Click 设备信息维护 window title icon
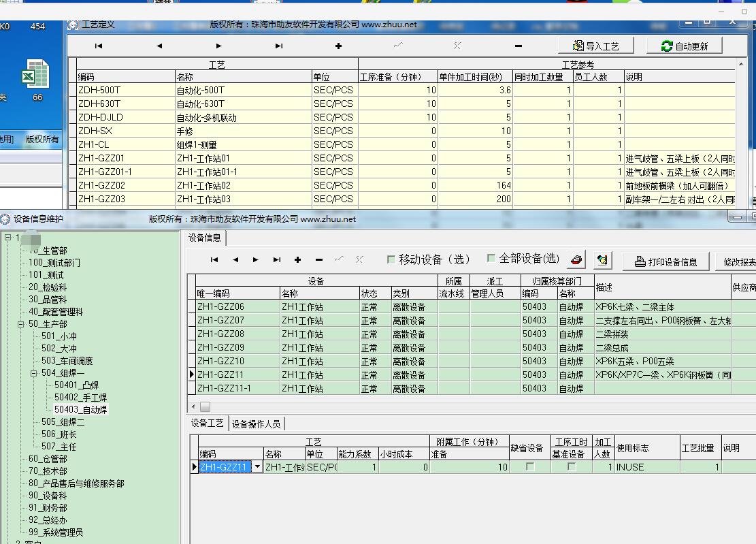The width and height of the screenshot is (756, 544). tap(5, 219)
